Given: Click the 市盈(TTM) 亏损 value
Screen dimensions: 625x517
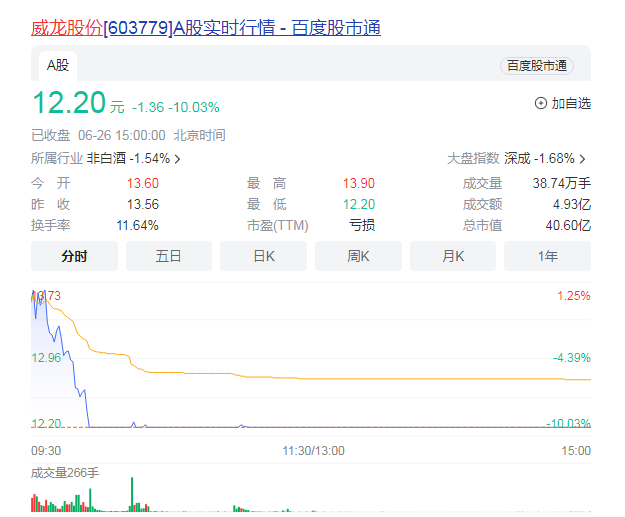Looking at the screenshot, I should tap(361, 225).
